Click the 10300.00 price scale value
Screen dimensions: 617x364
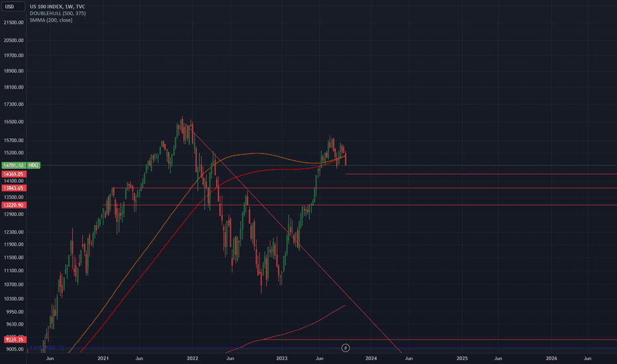13,298
